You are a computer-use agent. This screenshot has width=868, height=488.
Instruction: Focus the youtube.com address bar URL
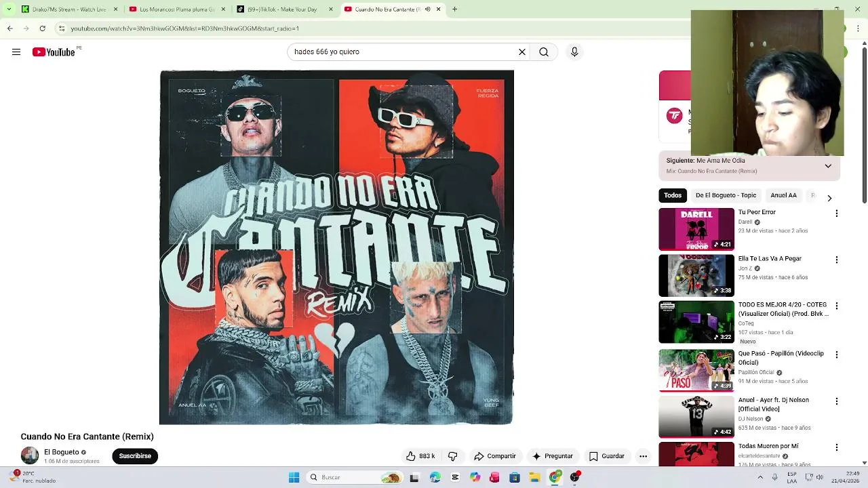point(184,28)
